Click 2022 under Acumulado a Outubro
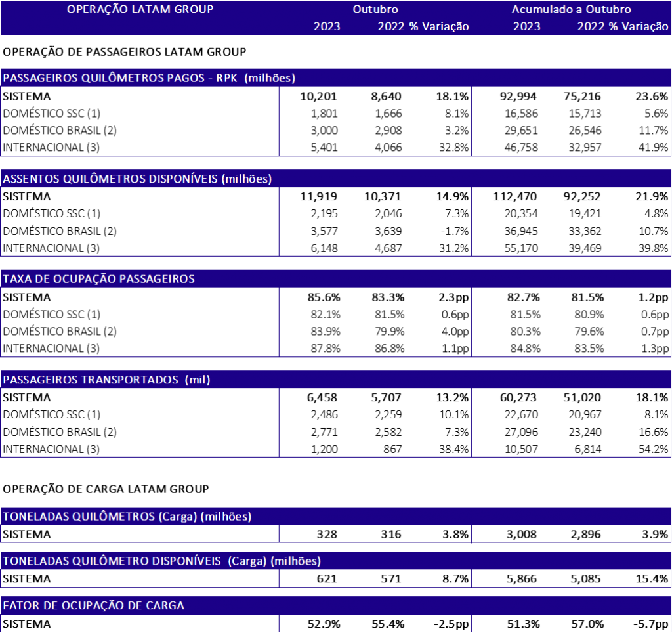Viewport: 672px width, 633px height. tap(591, 26)
